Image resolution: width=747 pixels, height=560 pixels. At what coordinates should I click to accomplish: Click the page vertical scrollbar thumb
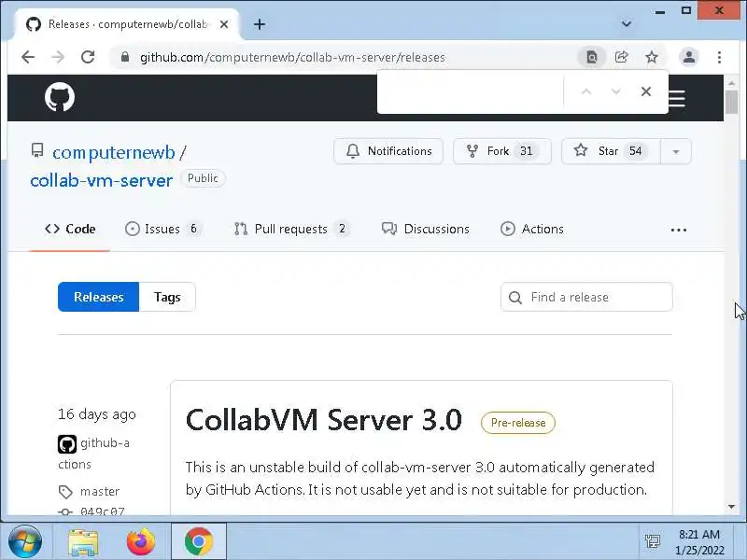731,102
